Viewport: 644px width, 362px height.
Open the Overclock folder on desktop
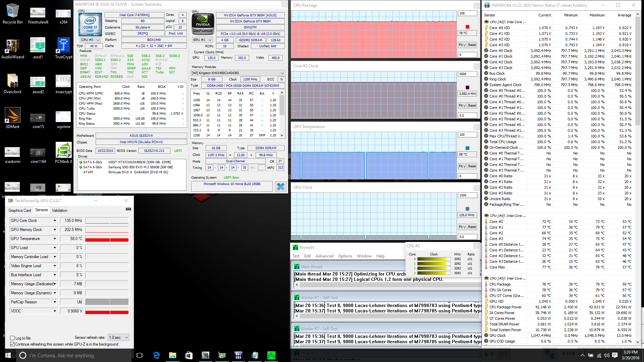[13, 84]
